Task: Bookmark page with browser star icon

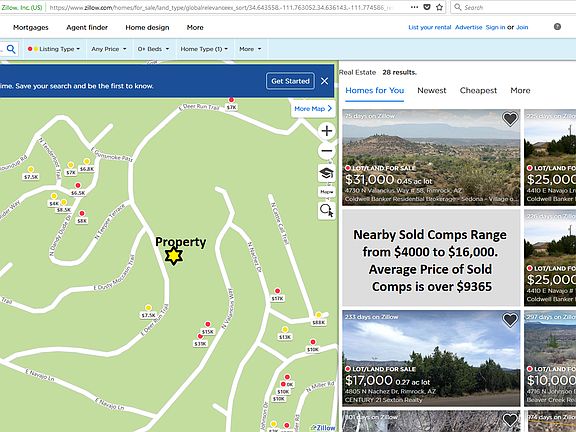Action: coord(439,7)
